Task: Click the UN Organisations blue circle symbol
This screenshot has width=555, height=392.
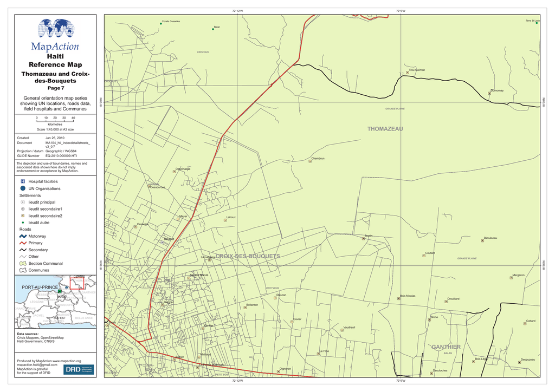Action: (23, 188)
